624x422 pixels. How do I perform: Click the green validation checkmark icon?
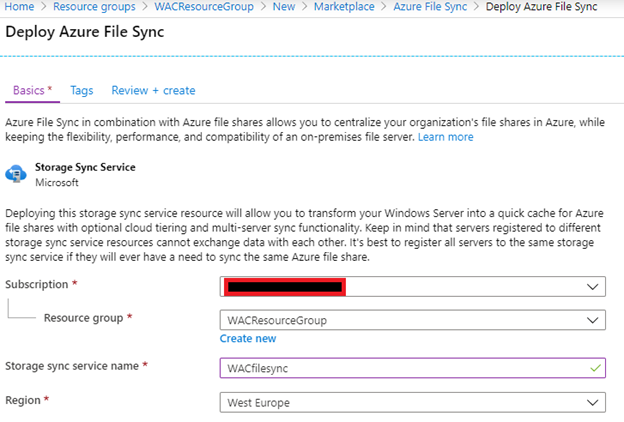[595, 368]
